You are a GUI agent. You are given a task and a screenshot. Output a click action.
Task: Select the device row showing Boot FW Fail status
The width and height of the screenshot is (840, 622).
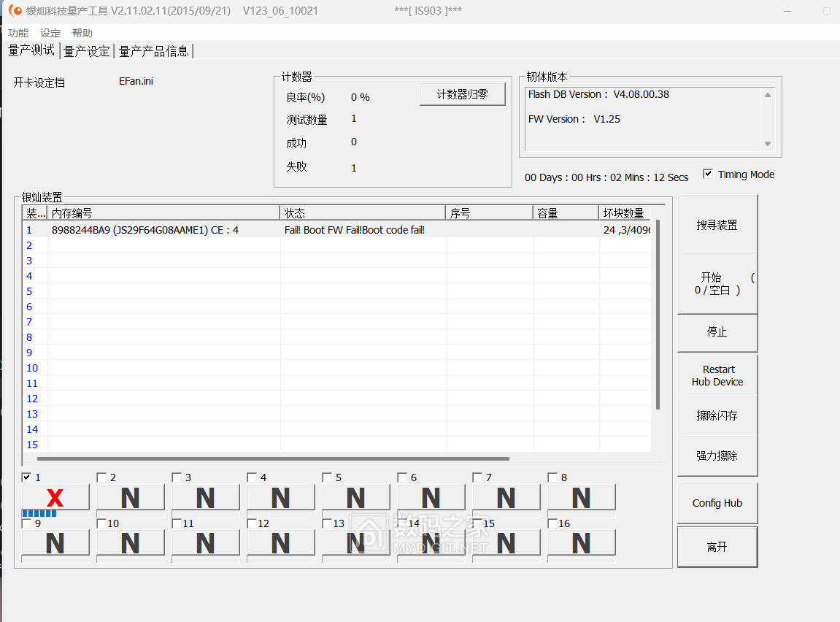(x=292, y=229)
